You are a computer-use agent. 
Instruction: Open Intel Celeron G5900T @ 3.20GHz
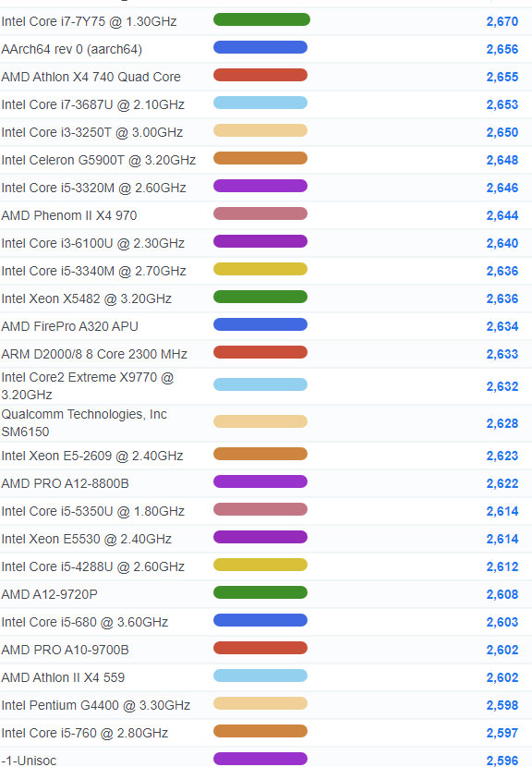pyautogui.click(x=99, y=160)
